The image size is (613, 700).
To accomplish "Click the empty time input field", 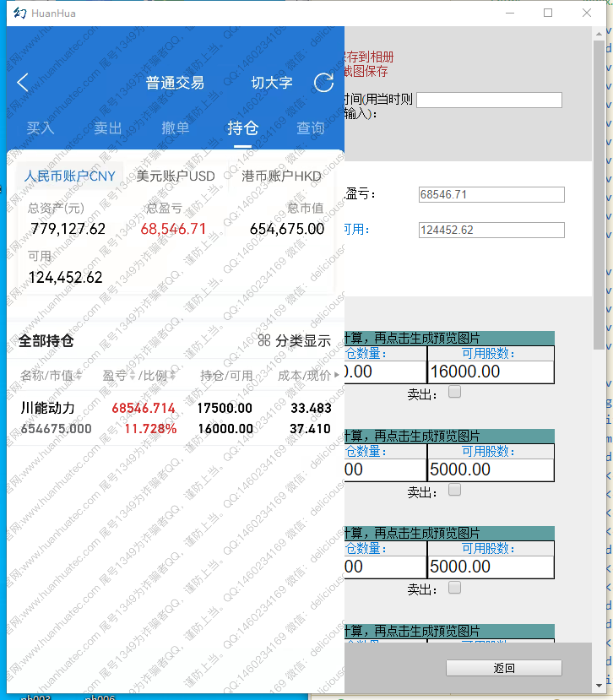I will click(489, 100).
